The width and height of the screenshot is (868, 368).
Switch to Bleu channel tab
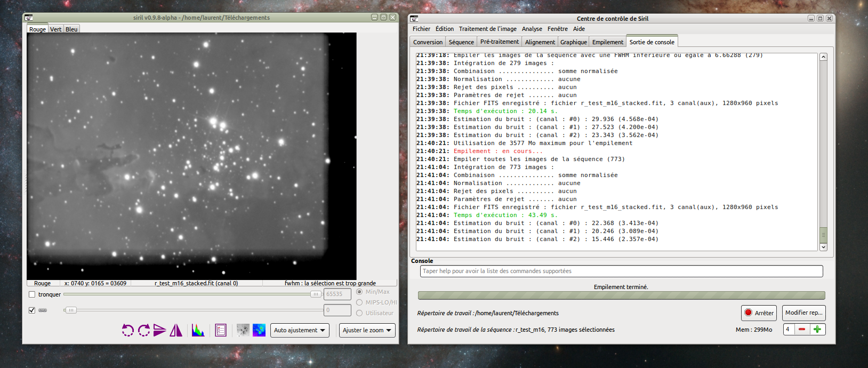pyautogui.click(x=71, y=29)
